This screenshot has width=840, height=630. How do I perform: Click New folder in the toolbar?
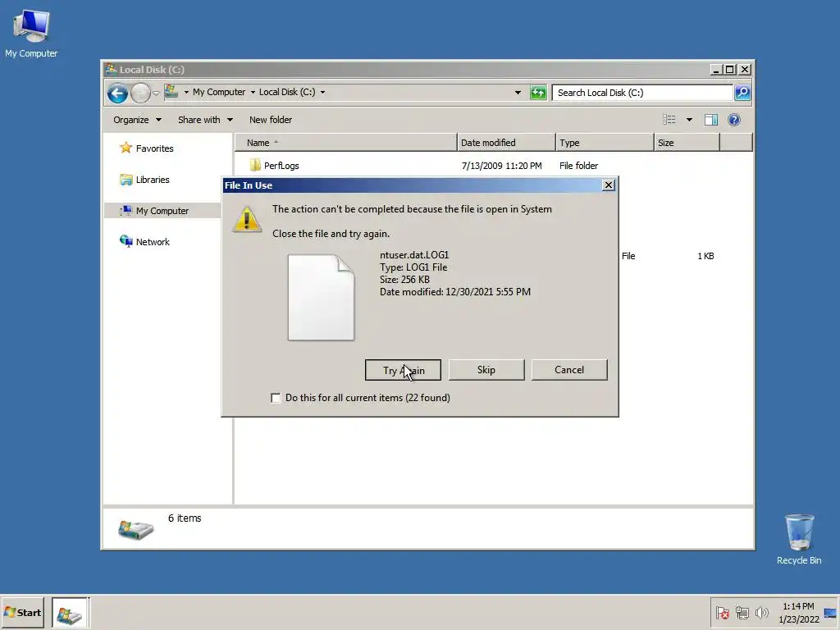271,120
